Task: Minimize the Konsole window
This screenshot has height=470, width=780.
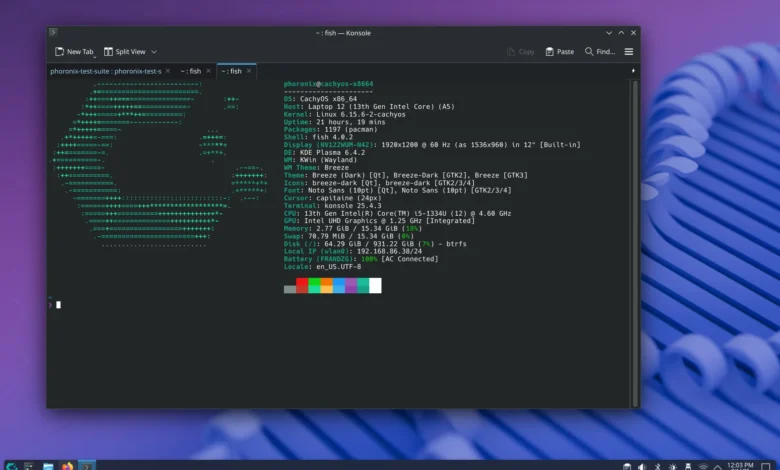Action: 609,33
